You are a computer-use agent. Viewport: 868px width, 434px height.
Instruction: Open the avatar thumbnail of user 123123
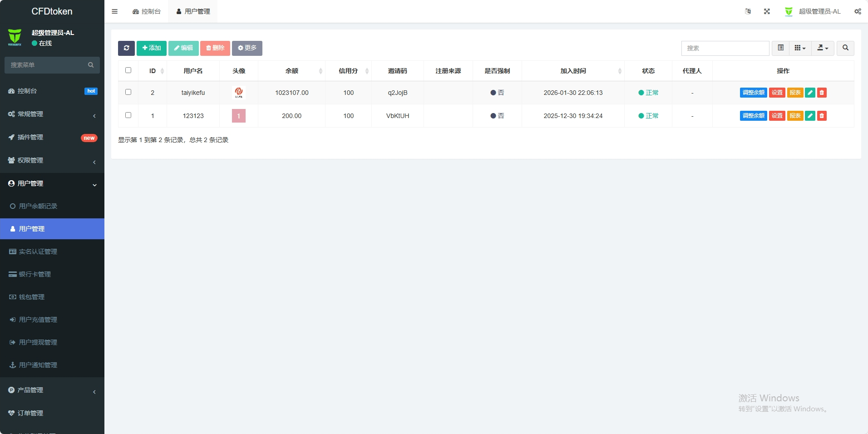click(239, 116)
